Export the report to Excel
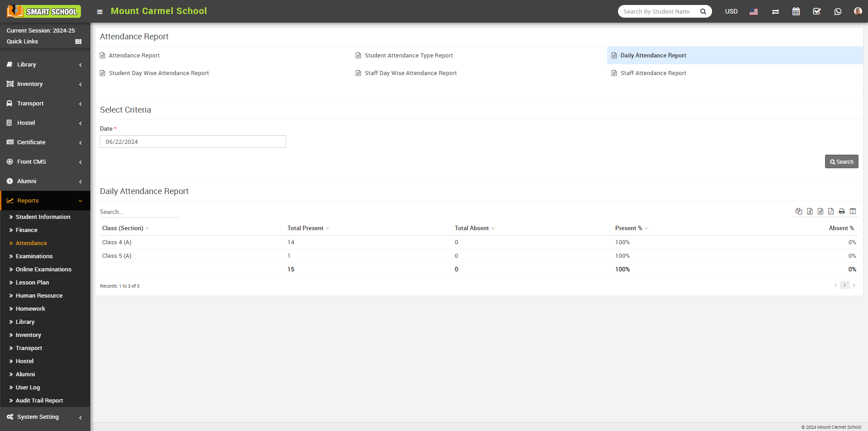The image size is (868, 431). click(809, 211)
